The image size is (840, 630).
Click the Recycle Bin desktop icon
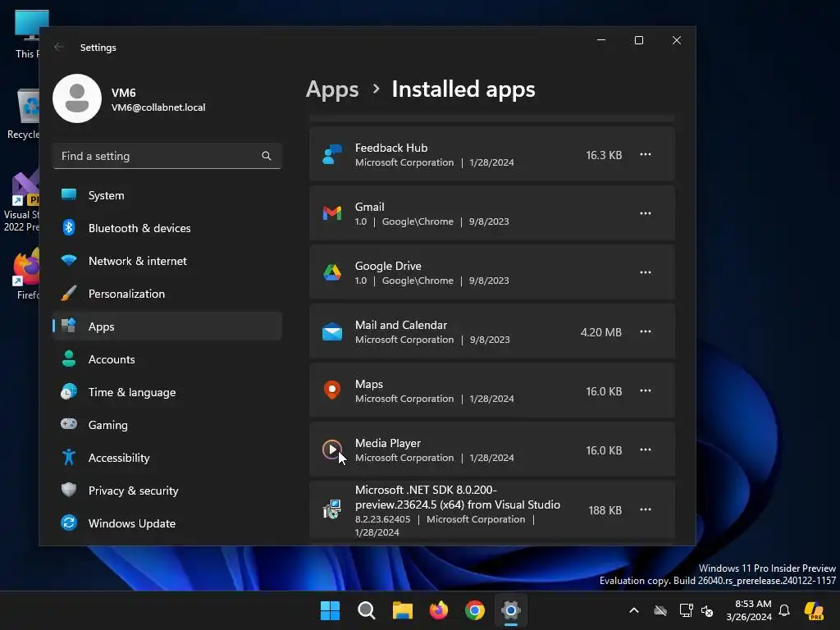24,115
